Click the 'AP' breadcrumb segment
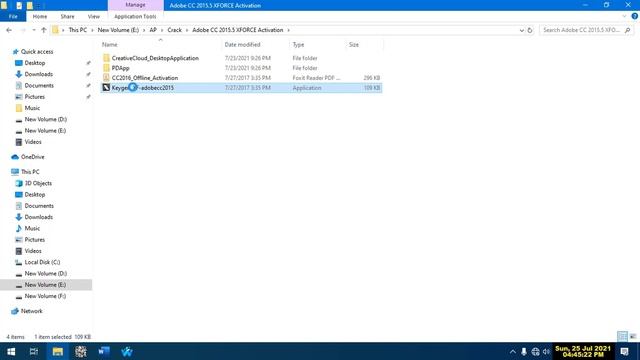This screenshot has width=640, height=360. [153, 30]
